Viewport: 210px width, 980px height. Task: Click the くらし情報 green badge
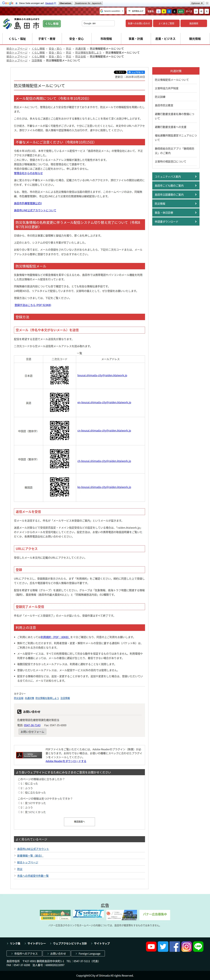tap(52, 24)
